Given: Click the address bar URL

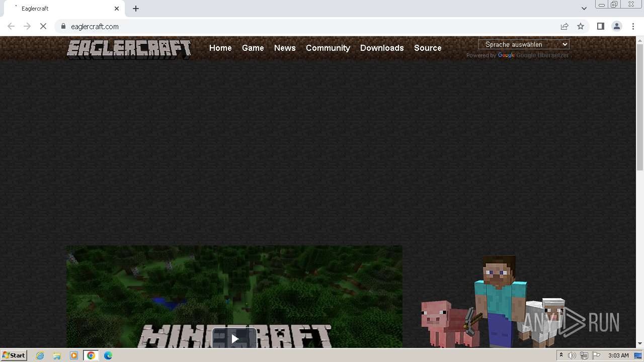Looking at the screenshot, I should [x=95, y=27].
